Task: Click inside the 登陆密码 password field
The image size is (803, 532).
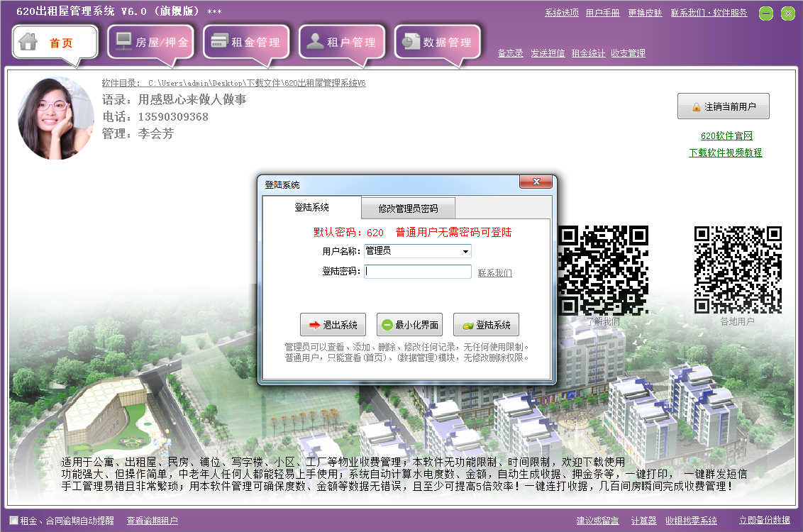Action: click(x=417, y=272)
